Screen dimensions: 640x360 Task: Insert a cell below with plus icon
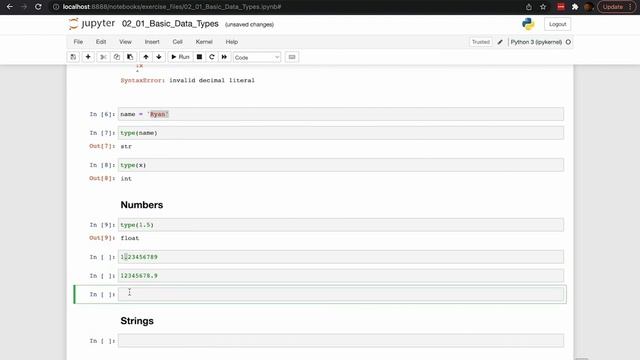coord(88,57)
